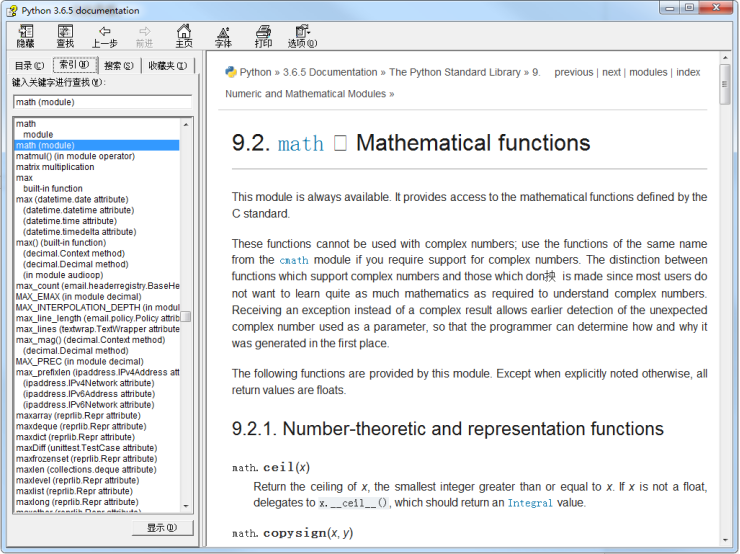Click the math.ceil(x) function definition
Image resolution: width=740 pixels, height=554 pixels.
271,467
